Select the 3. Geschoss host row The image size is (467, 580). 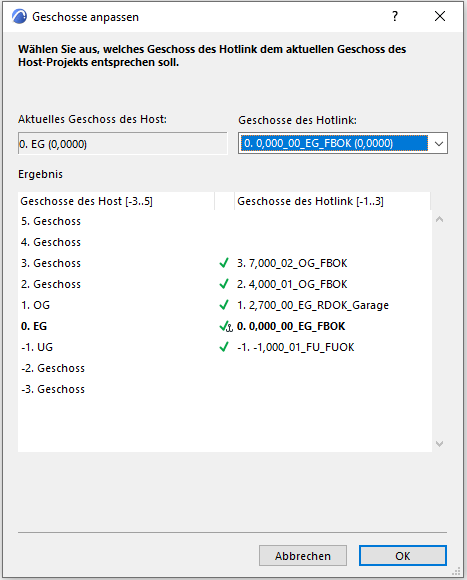51,263
